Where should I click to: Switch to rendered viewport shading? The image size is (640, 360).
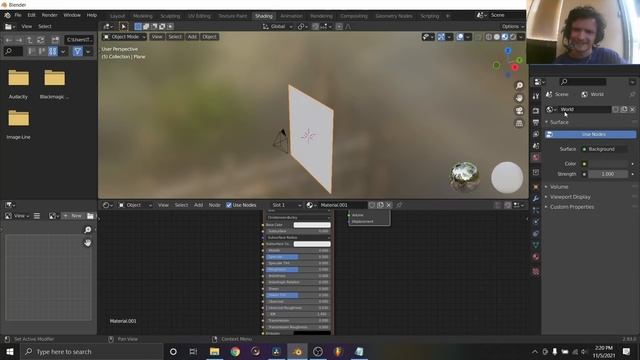[x=513, y=37]
